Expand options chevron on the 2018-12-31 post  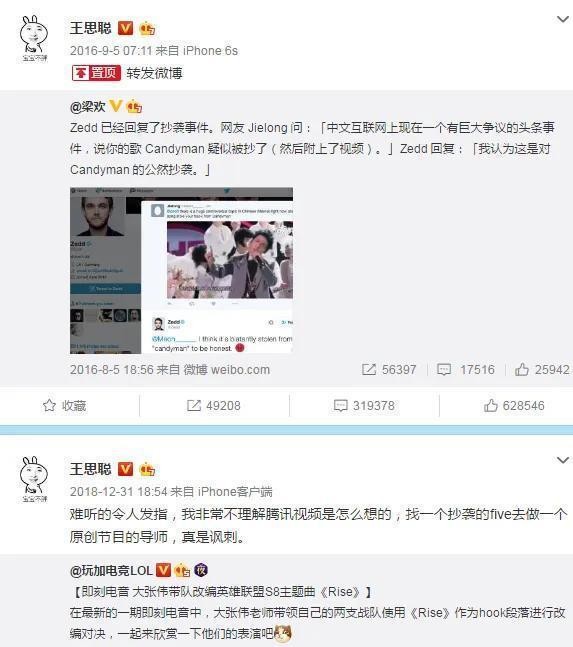563,460
